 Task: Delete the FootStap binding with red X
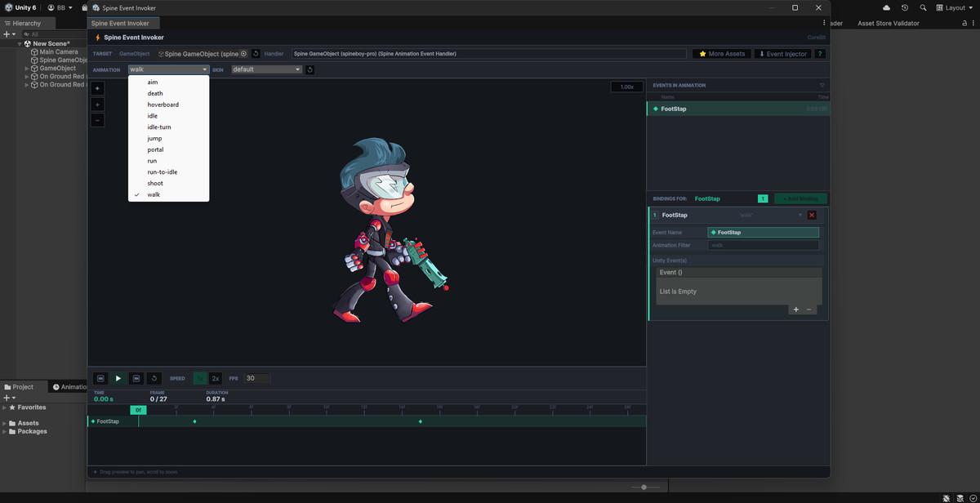(812, 215)
